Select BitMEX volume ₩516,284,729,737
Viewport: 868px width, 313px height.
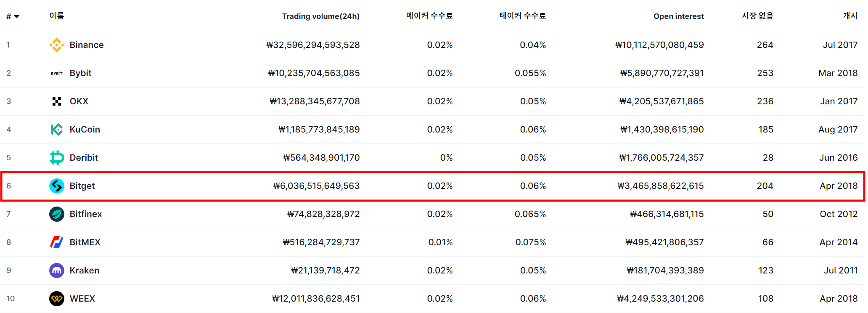321,242
